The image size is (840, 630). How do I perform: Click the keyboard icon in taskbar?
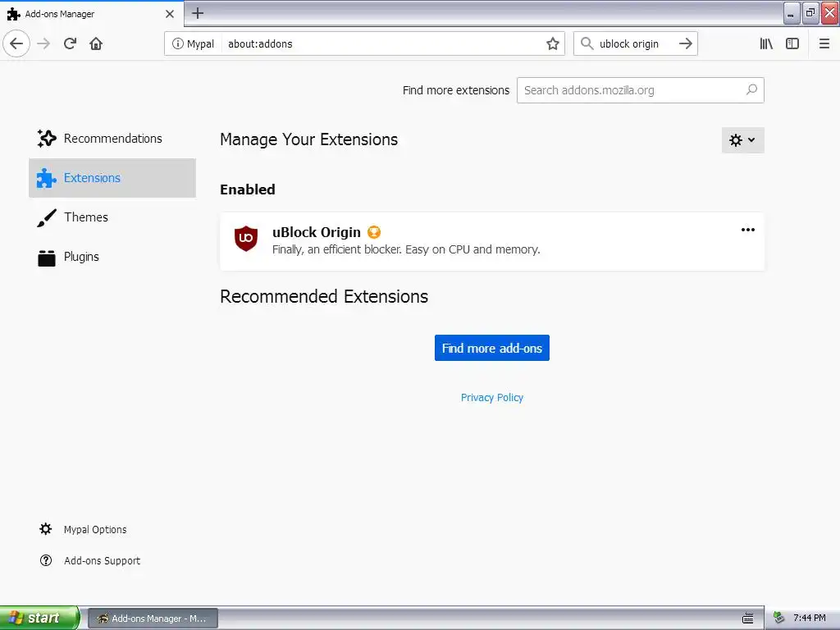[x=748, y=619]
